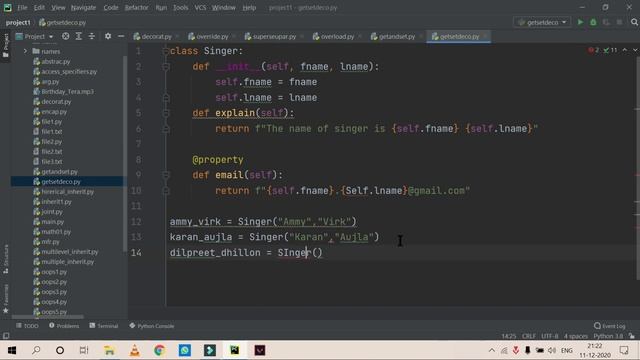This screenshot has width=640, height=360.
Task: Open the TODO tool window
Action: [27, 326]
